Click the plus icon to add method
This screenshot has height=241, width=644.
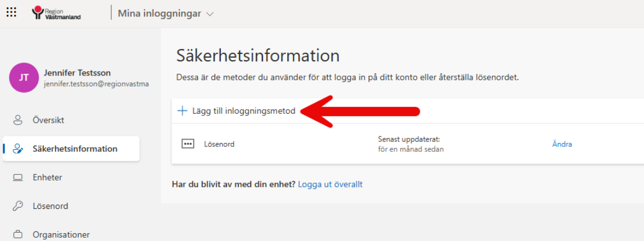coord(182,111)
